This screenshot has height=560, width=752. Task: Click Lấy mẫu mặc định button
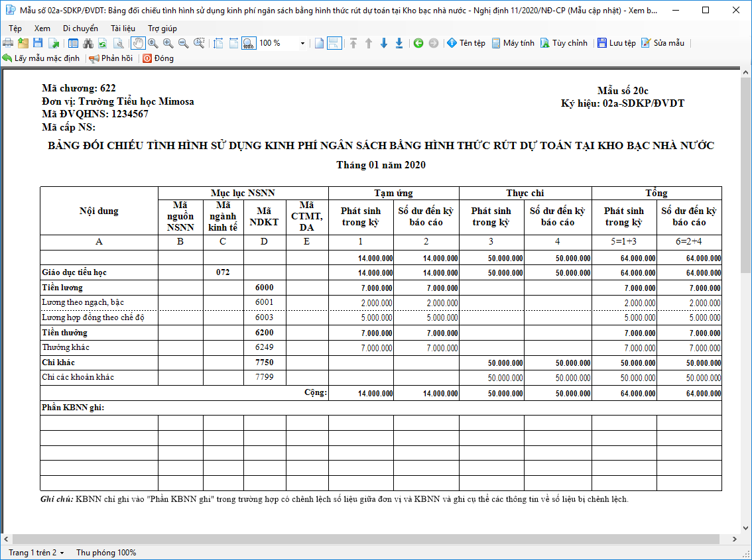[40, 58]
